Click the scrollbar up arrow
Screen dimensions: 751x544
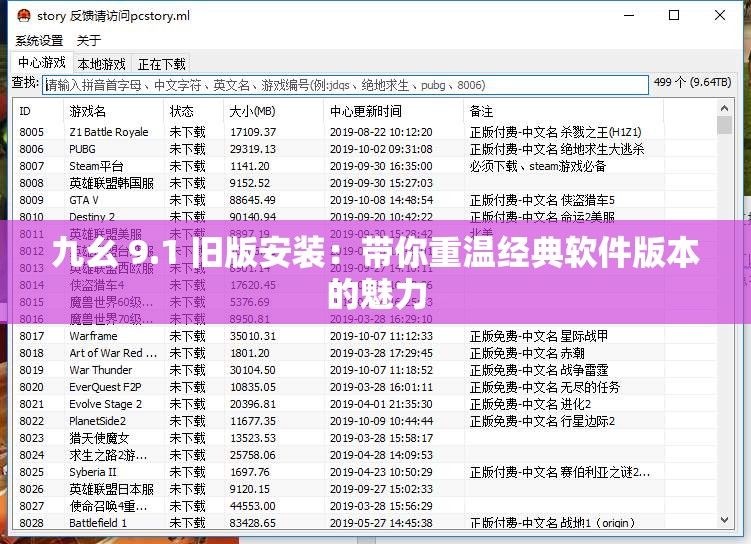[724, 108]
